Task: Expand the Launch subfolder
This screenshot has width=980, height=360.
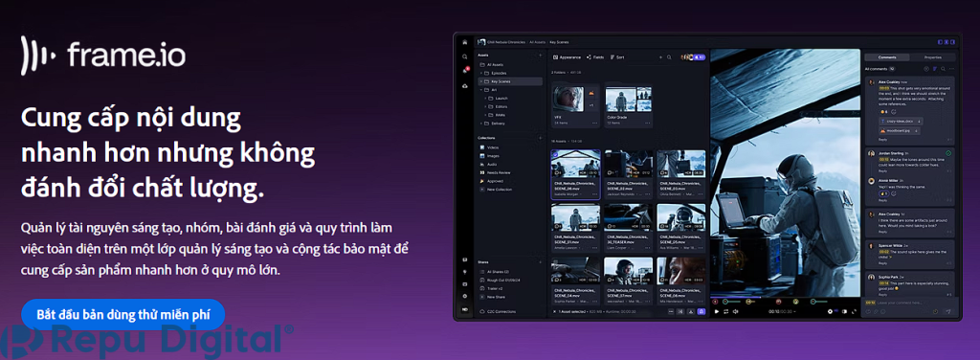Action: click(485, 98)
